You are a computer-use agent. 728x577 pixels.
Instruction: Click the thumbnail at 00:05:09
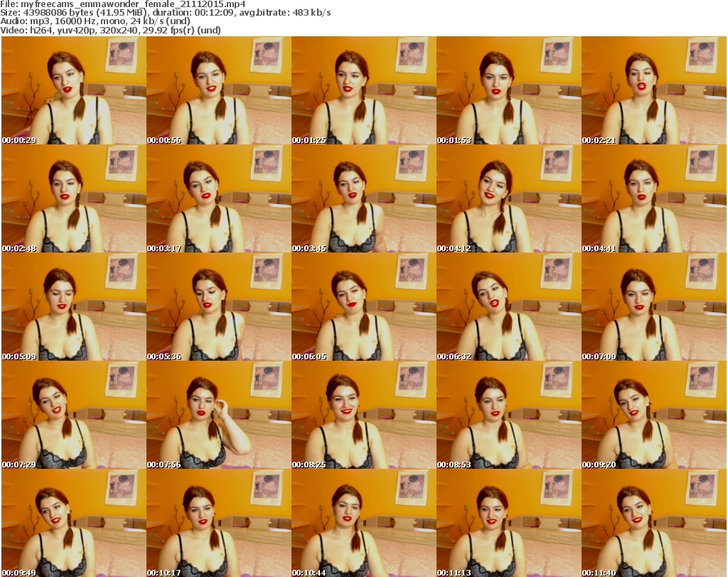(74, 307)
